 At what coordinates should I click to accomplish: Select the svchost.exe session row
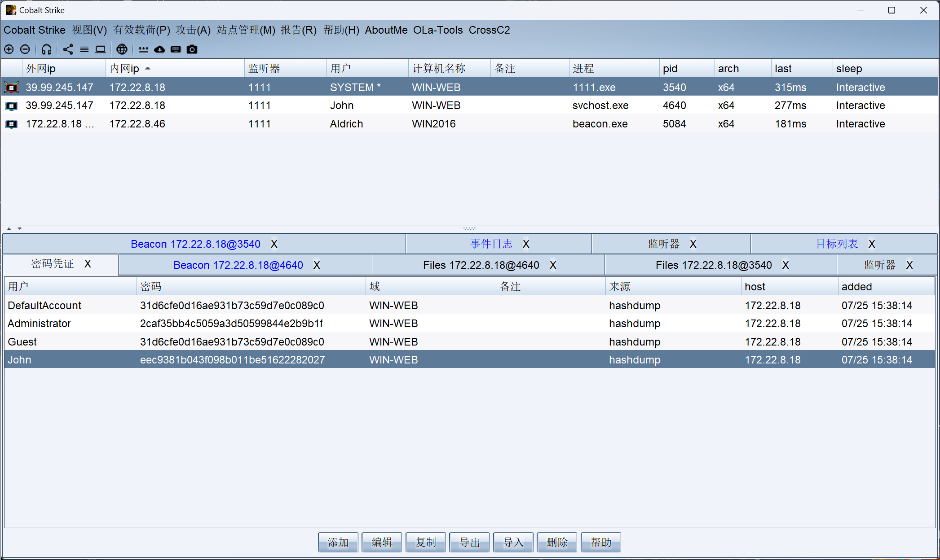(x=470, y=106)
